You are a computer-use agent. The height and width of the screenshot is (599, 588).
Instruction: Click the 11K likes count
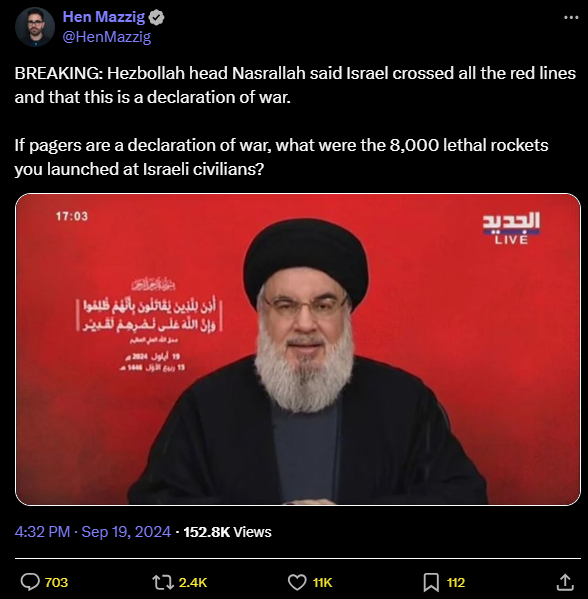322,583
